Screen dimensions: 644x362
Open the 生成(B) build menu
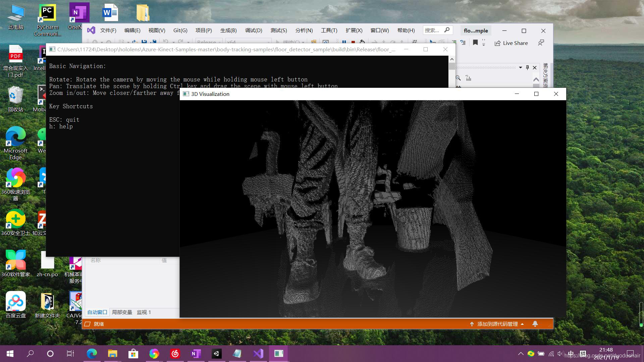point(228,31)
